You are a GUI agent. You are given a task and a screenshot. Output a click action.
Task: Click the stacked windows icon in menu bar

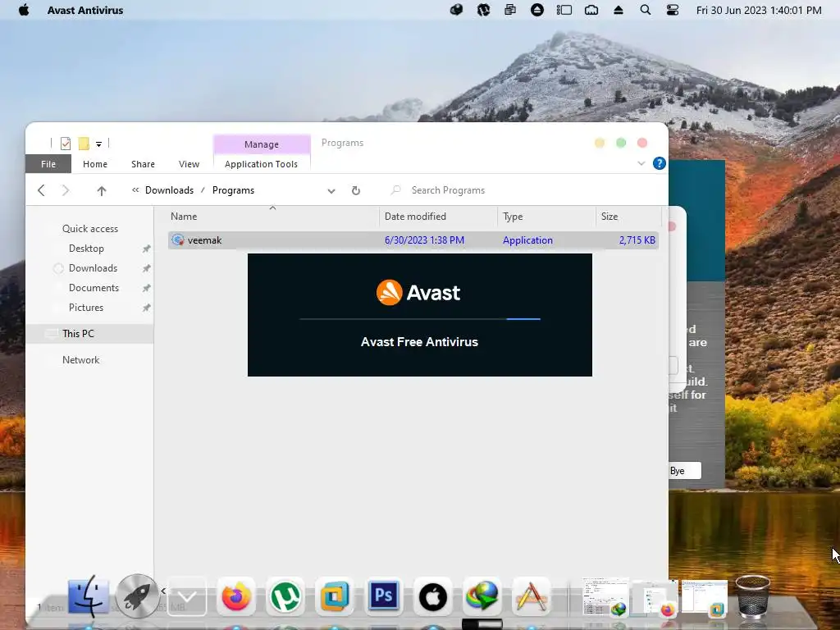click(510, 10)
